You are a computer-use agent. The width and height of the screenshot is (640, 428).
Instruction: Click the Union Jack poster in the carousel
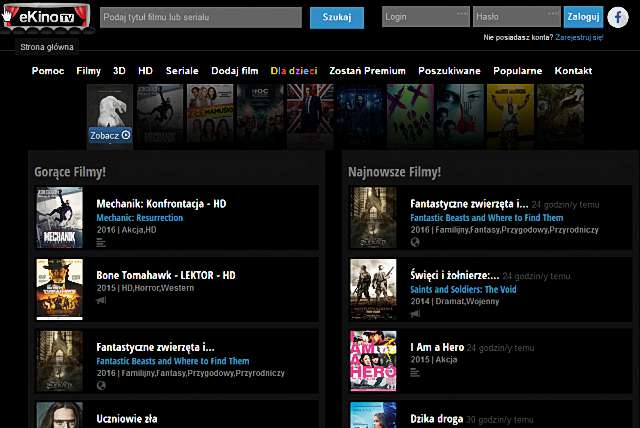[x=310, y=116]
